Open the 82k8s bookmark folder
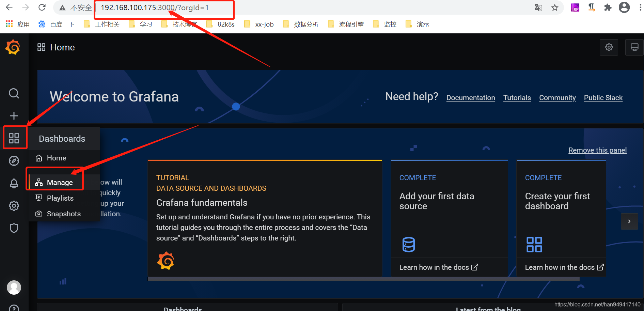Screen dimensions: 644x311 click(x=221, y=24)
